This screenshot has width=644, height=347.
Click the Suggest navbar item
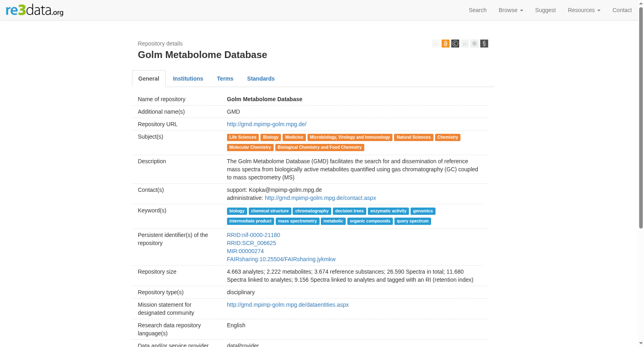(x=545, y=10)
